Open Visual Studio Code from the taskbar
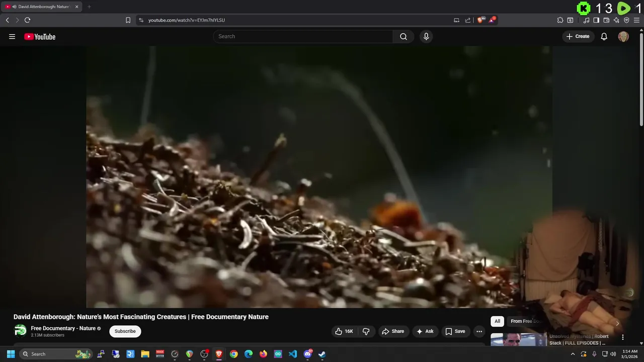 coord(293,354)
